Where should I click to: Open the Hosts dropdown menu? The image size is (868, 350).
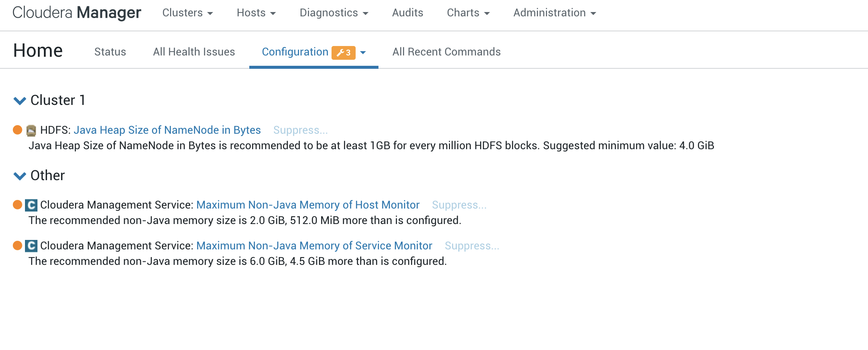tap(256, 13)
